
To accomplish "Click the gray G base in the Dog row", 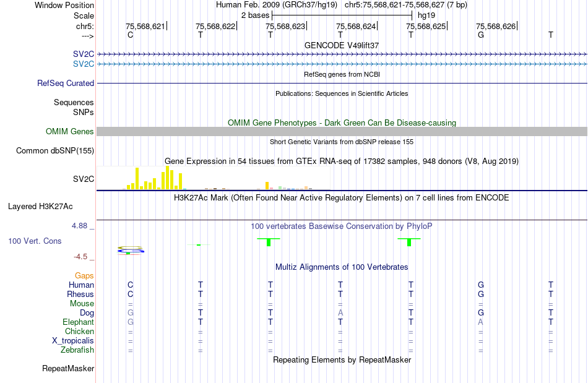I will pos(130,312).
